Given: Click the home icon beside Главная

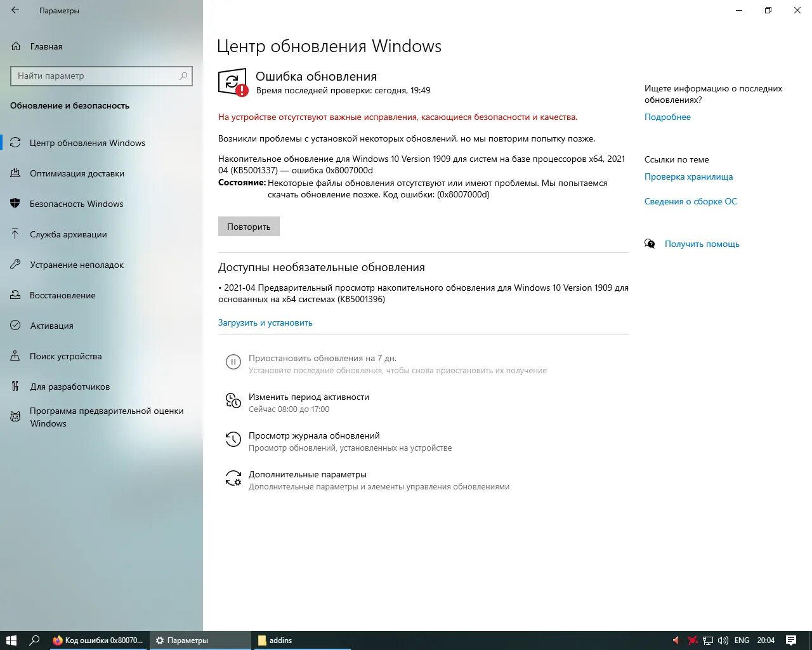Looking at the screenshot, I should [x=16, y=46].
